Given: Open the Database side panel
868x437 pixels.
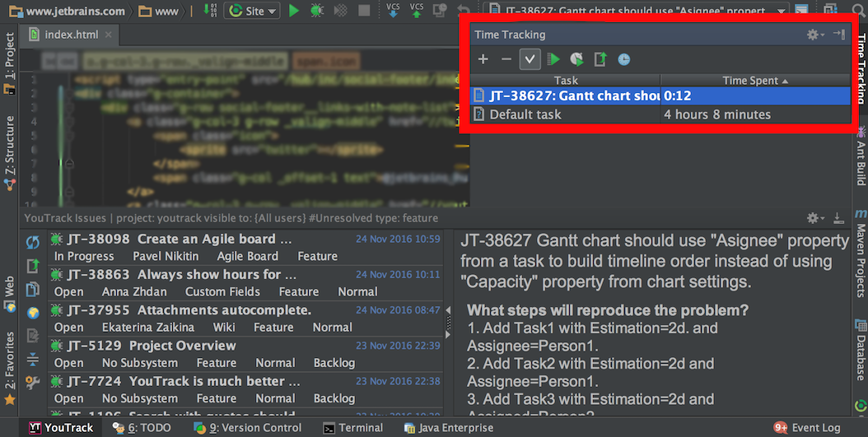Looking at the screenshot, I should point(861,350).
